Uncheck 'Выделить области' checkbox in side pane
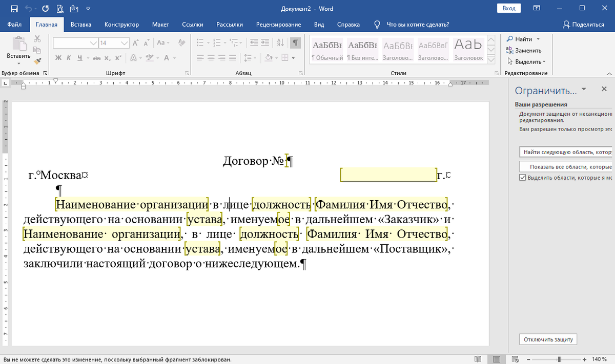 point(523,178)
